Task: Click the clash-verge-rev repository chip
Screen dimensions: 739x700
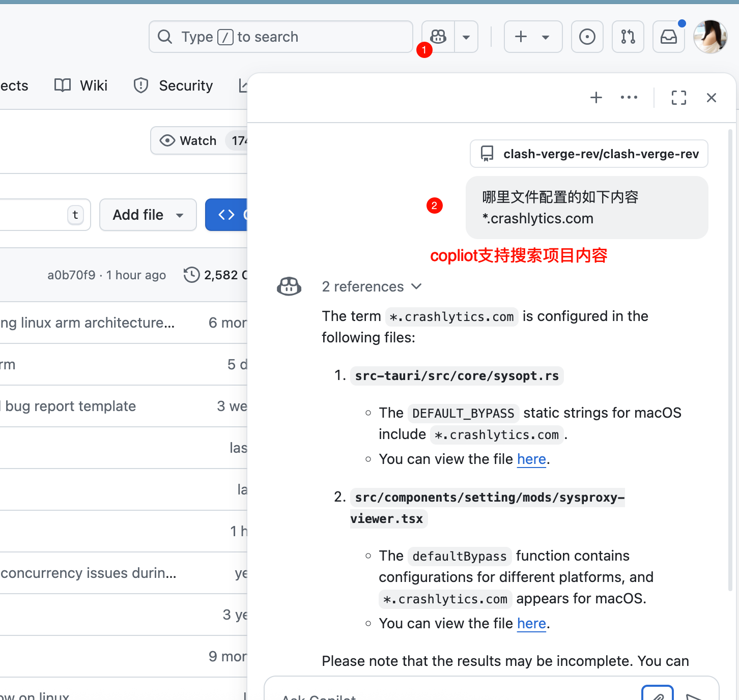Action: (x=589, y=154)
